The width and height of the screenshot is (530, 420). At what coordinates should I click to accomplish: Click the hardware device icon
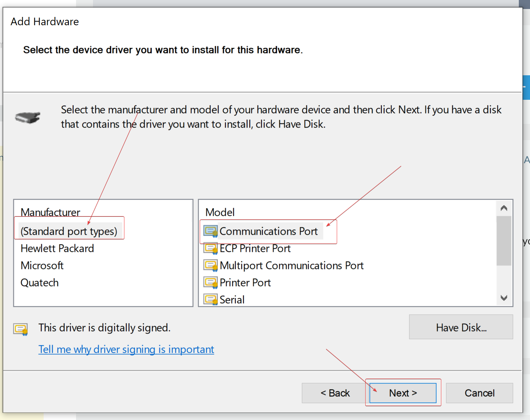click(x=28, y=117)
